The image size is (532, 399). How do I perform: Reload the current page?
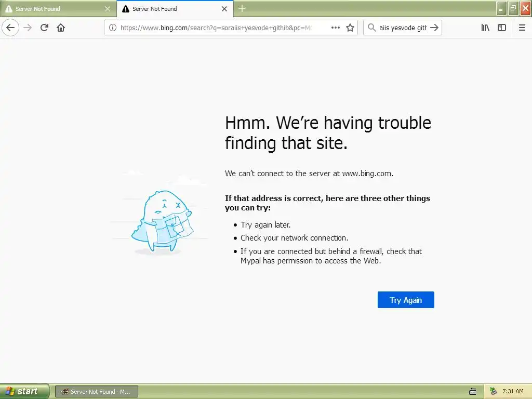tap(44, 28)
